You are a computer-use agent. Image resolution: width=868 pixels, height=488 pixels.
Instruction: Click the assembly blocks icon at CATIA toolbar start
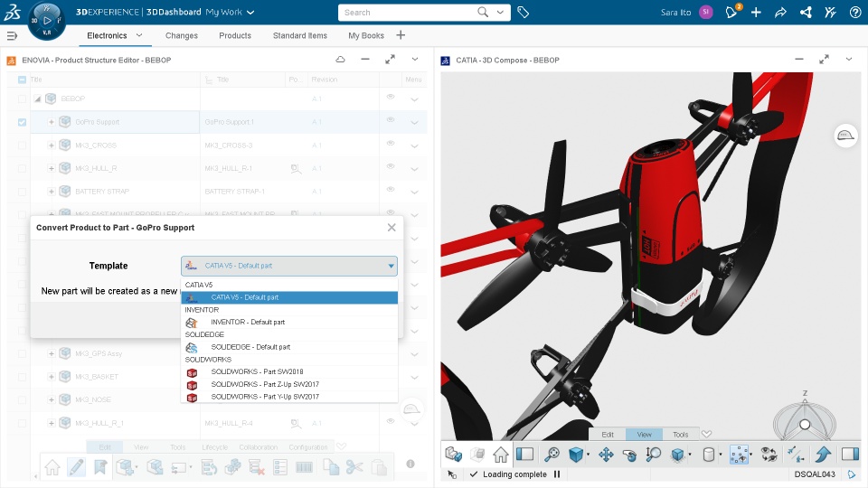(x=453, y=455)
